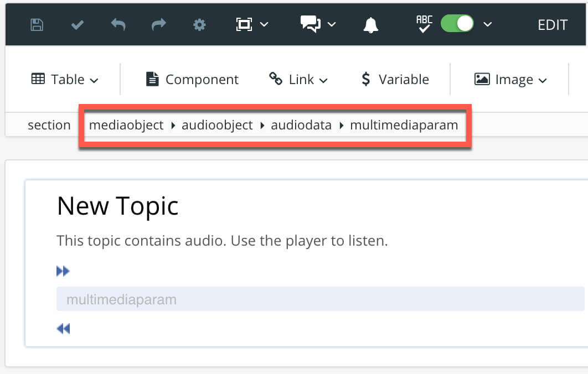Select mediaobject in the breadcrumb
Viewport: 588px width, 374px height.
coord(126,125)
